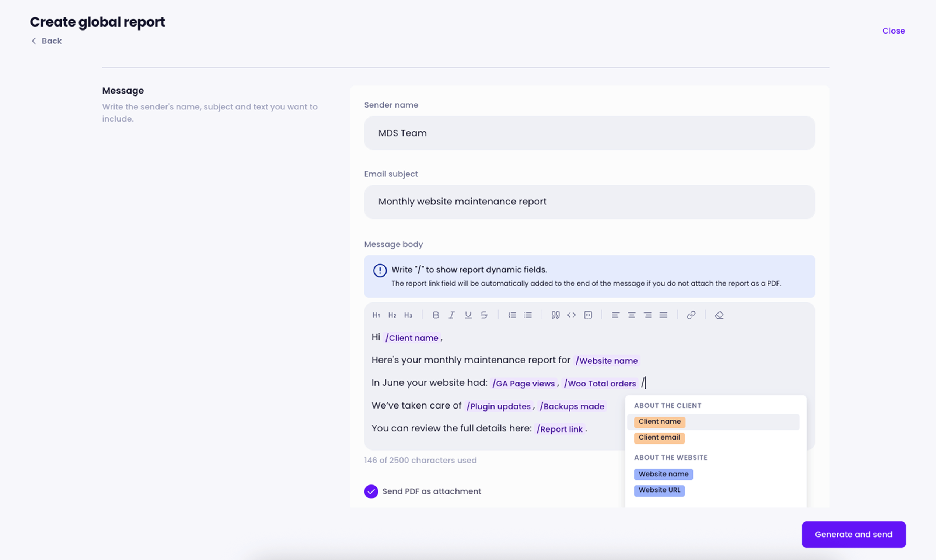Select Website name in the field dropdown
This screenshot has height=560, width=936.
pyautogui.click(x=663, y=474)
